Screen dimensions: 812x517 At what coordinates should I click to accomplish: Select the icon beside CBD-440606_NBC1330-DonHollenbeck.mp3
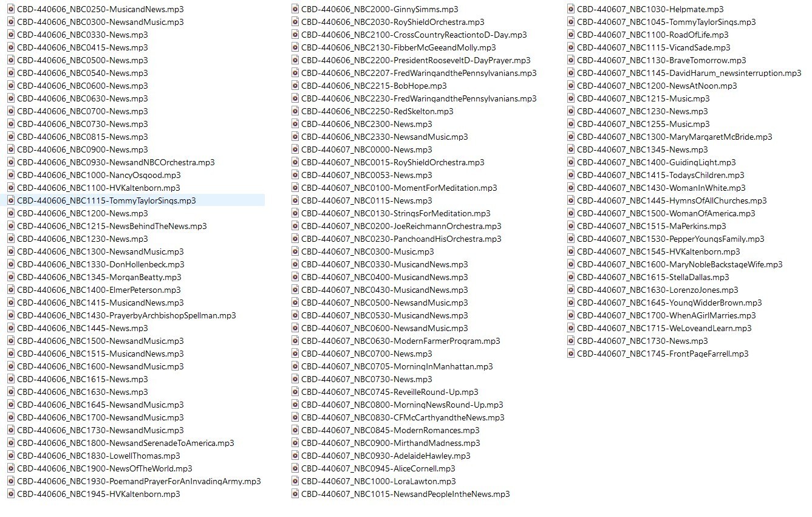[x=11, y=264]
